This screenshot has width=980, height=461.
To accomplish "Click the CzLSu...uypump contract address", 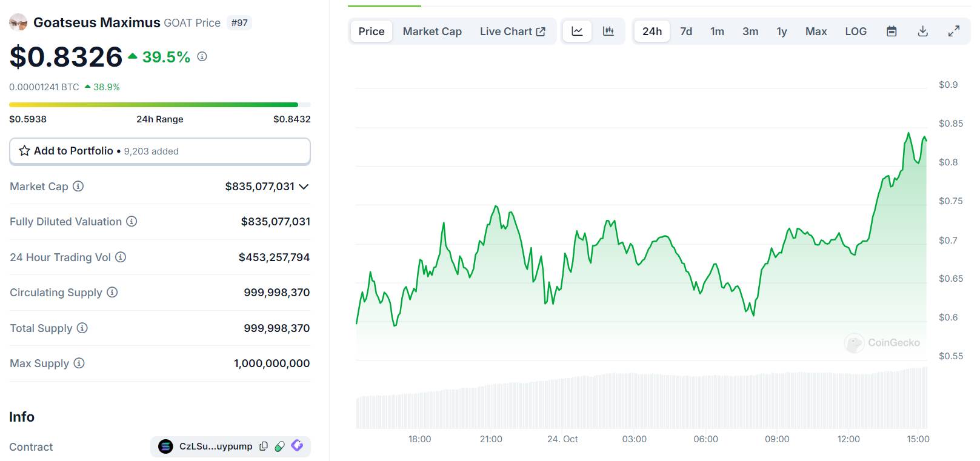I will pos(216,446).
